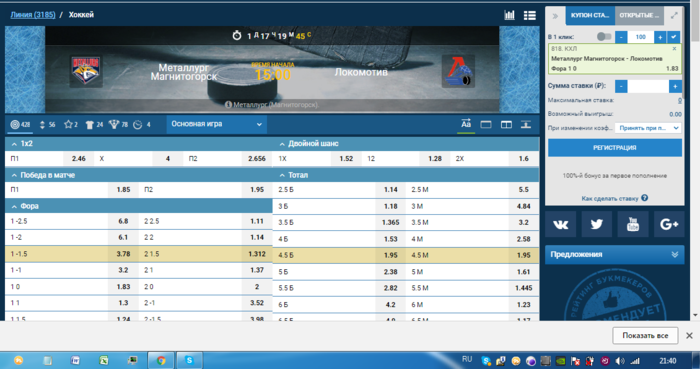Click the Регистрация button
The image size is (700, 369).
(615, 148)
